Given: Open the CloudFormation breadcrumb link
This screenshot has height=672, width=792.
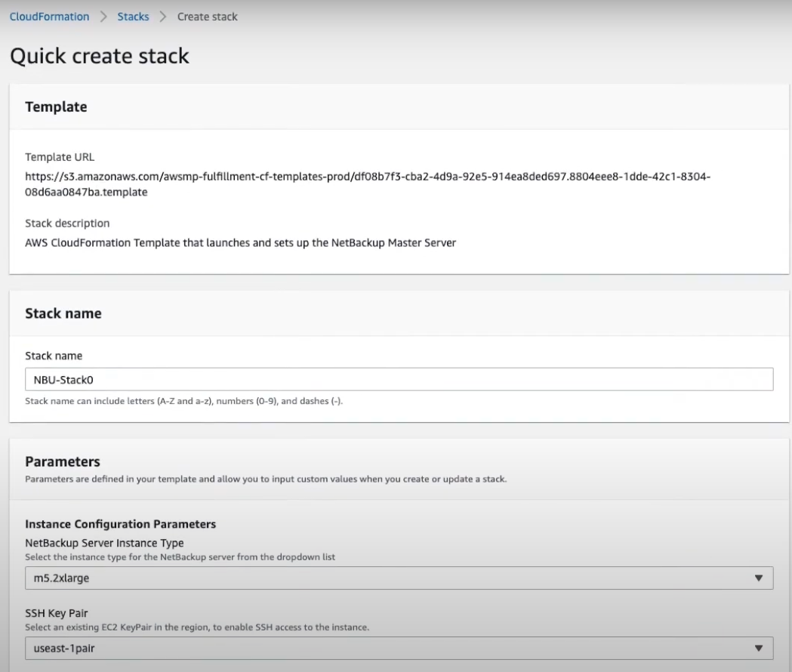Looking at the screenshot, I should click(50, 17).
